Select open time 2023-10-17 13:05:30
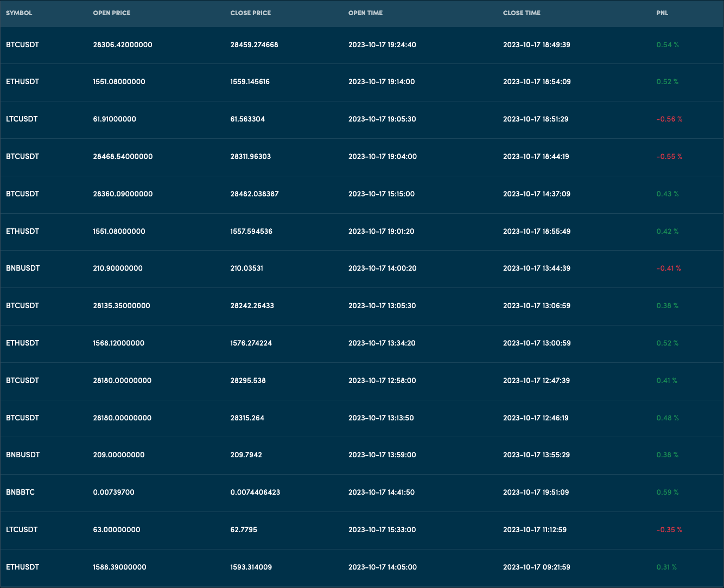Image resolution: width=724 pixels, height=588 pixels. (382, 306)
